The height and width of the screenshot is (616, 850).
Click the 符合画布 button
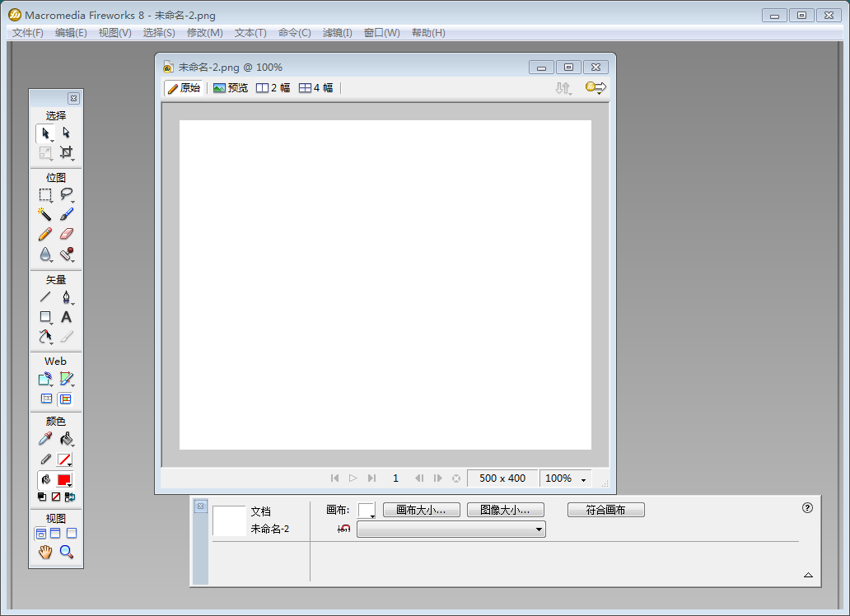point(605,511)
